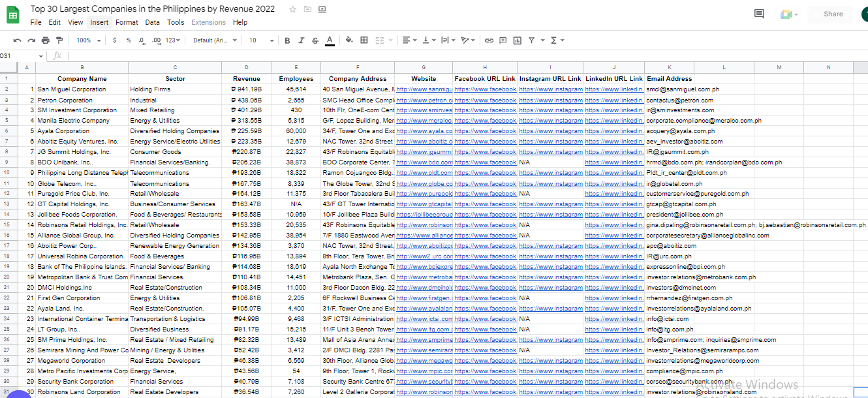Undo the last action
Screen dimensions: 868x398
(17, 40)
